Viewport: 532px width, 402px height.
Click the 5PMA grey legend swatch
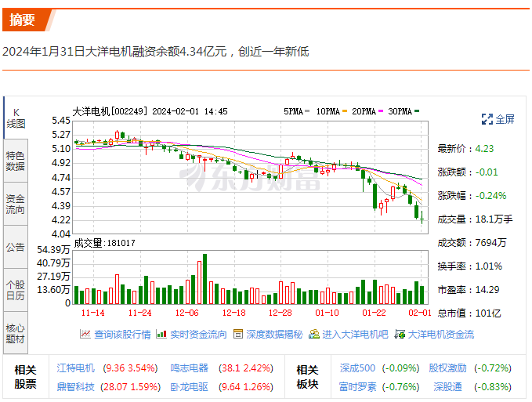307,111
